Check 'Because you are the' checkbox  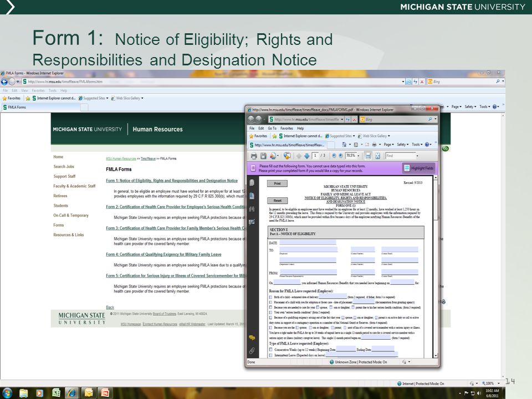click(271, 328)
